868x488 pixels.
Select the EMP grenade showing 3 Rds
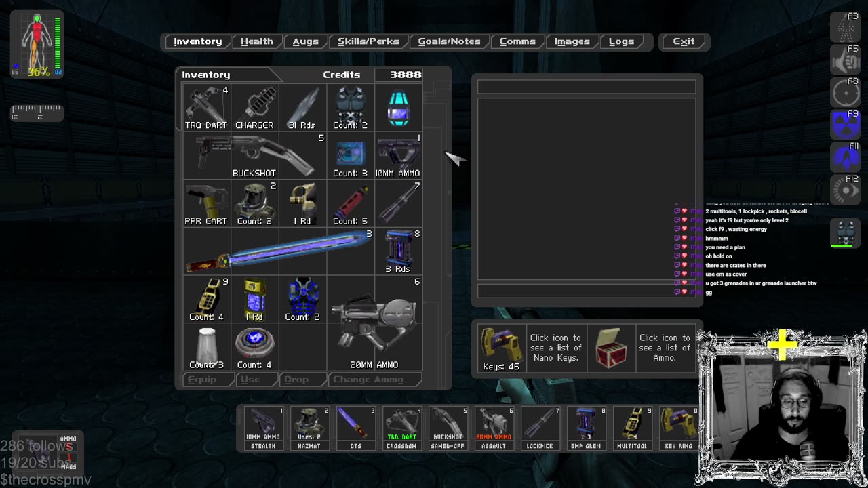point(398,251)
